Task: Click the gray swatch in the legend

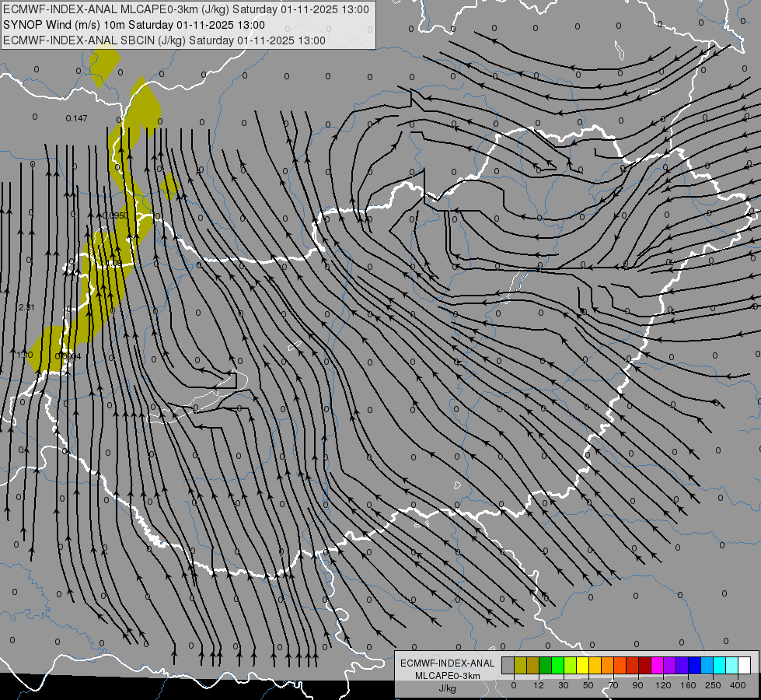Action: (508, 665)
